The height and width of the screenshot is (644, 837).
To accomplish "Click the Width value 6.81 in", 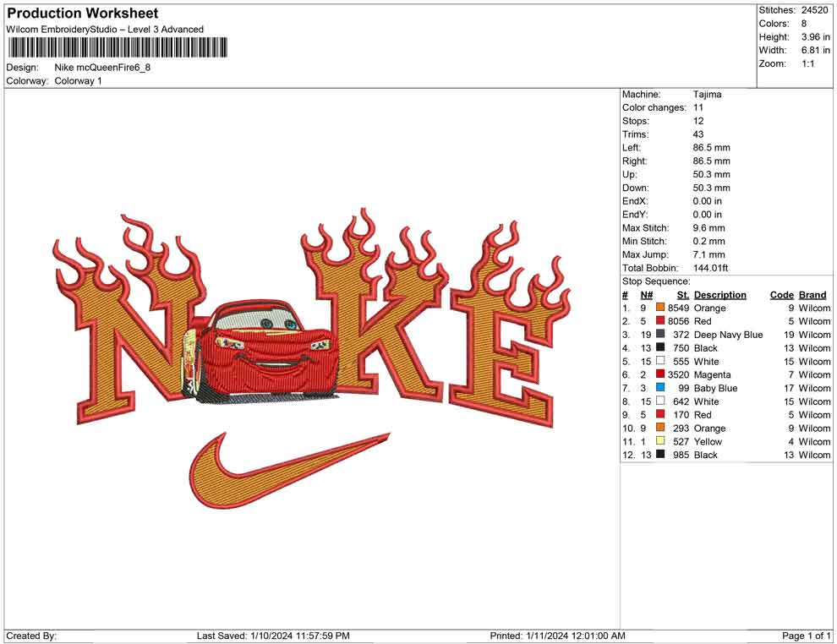I will [815, 50].
